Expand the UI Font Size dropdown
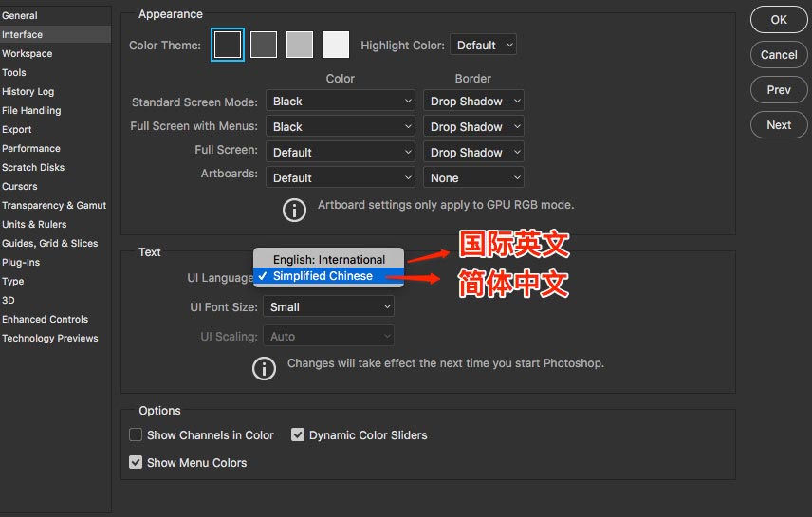Viewport: 812px width, 517px height. (x=328, y=306)
